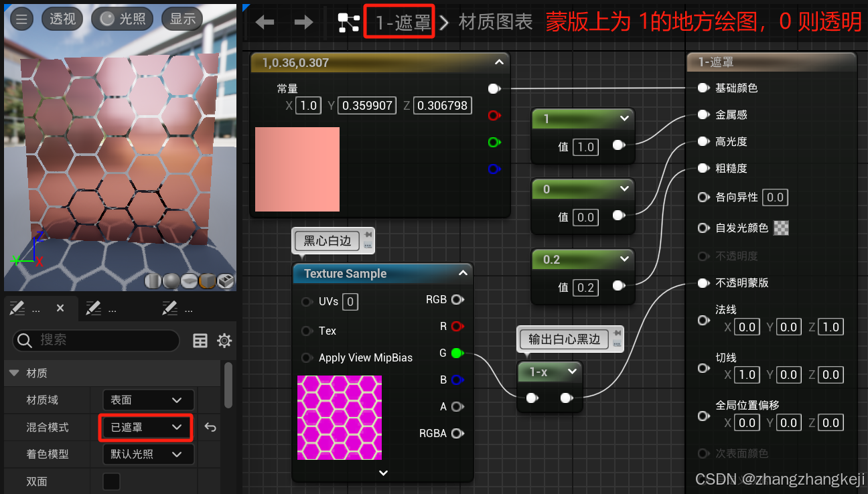Click the 自发光颜色 checkered color swatch

[781, 228]
